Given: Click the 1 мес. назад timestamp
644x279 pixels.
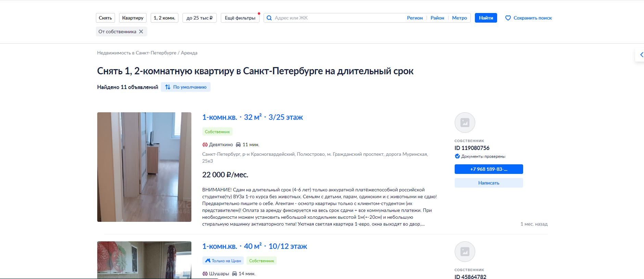Looking at the screenshot, I should (534, 224).
